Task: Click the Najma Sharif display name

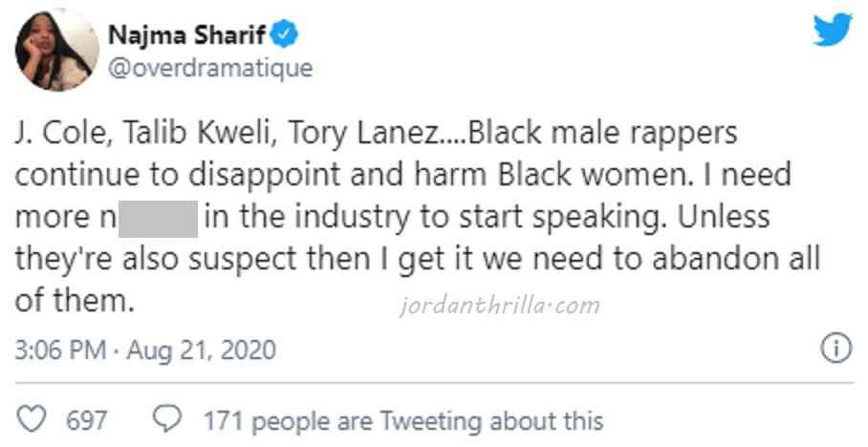Action: point(188,36)
